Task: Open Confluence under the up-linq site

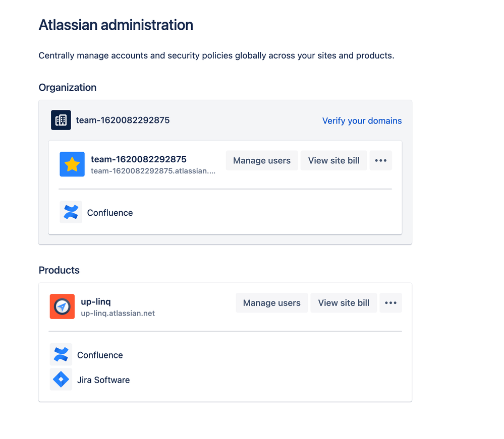Action: (x=100, y=355)
